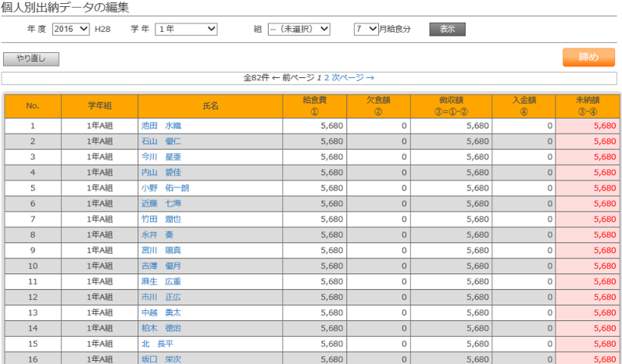Screen dimensions: 622x364
Task: Select 欠食額 0 in 内山 愛佳's row
Action: 378,173
